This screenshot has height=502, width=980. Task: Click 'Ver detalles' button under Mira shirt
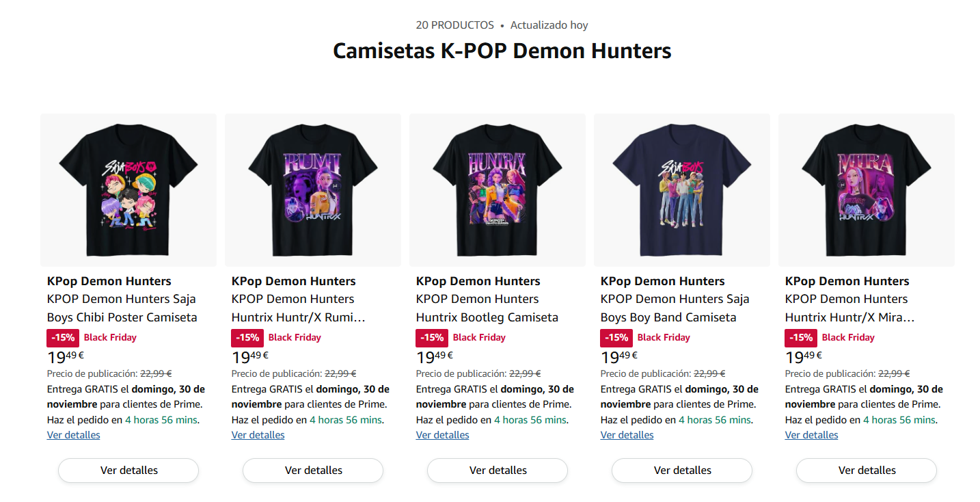pos(867,471)
